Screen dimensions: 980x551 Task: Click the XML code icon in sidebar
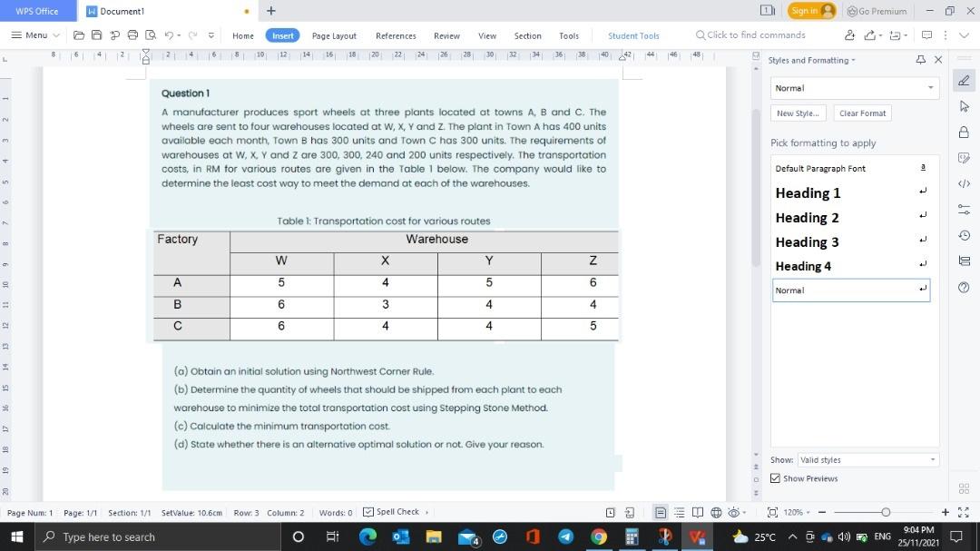click(x=964, y=184)
